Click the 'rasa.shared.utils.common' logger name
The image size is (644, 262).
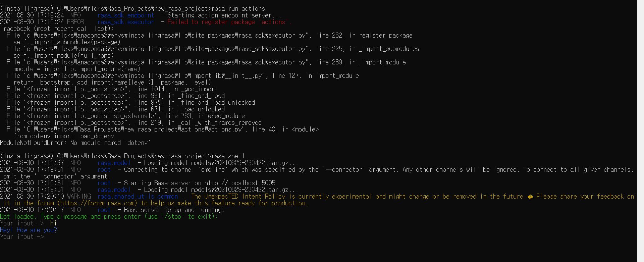(x=138, y=197)
